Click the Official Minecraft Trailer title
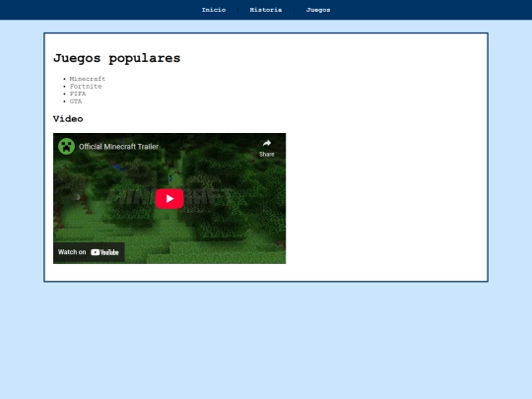 pyautogui.click(x=119, y=147)
